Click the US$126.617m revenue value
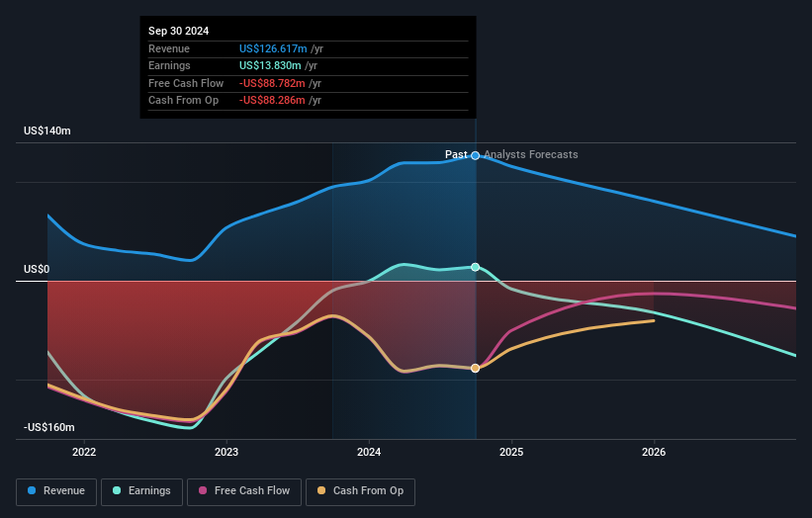This screenshot has height=518, width=812. click(273, 48)
